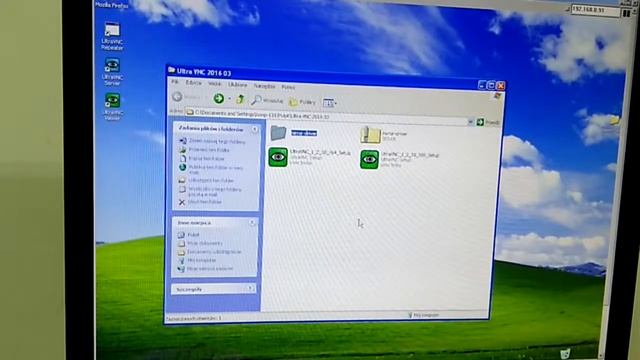This screenshot has height=360, width=640.
Task: Click Wyślij pliki tego folderu pocztą e-mail
Action: point(215,191)
